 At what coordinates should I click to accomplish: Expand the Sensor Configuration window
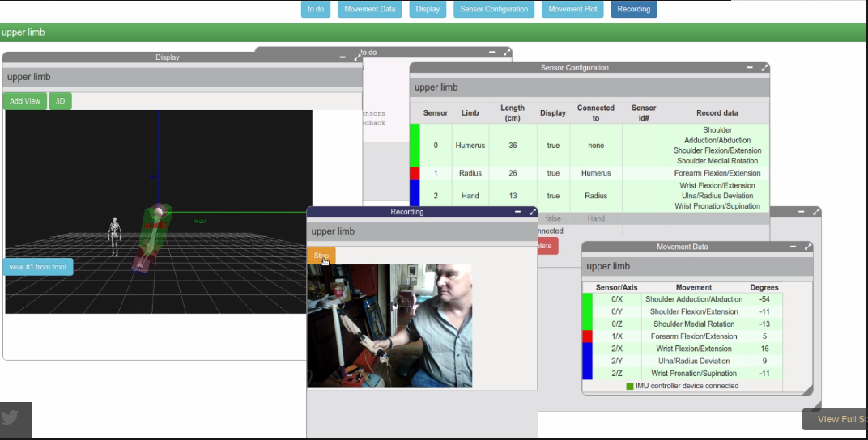(764, 67)
